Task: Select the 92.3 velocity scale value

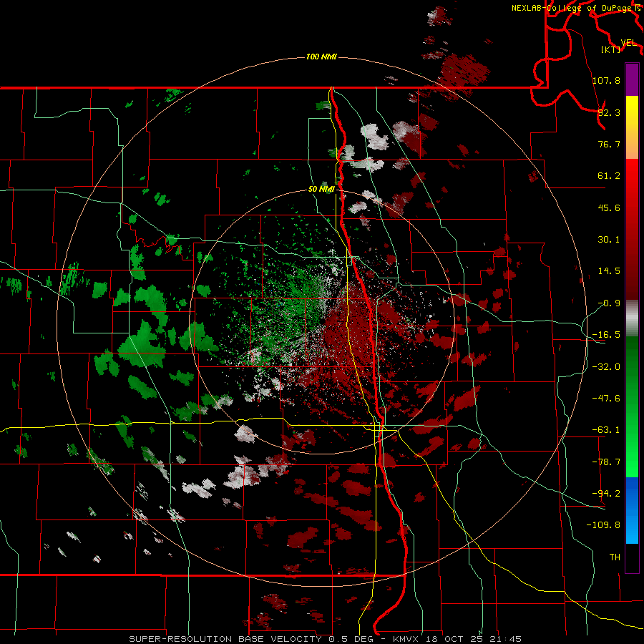Action: (609, 112)
